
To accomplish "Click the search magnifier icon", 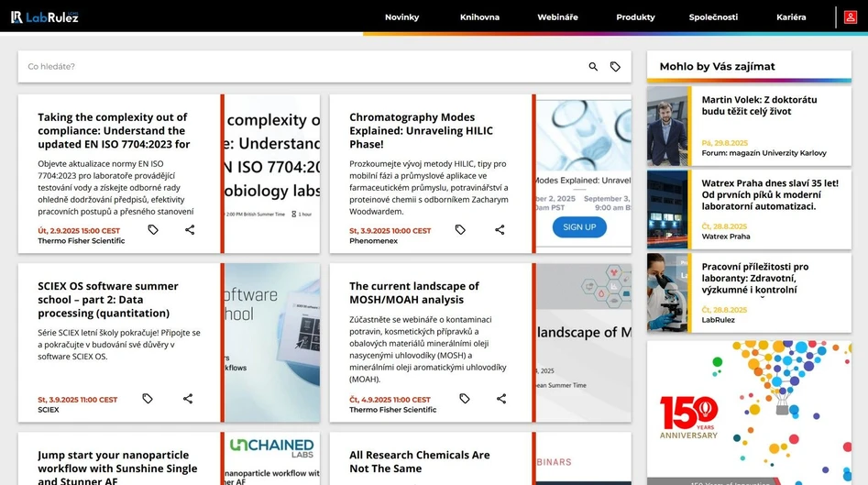I will tap(593, 66).
